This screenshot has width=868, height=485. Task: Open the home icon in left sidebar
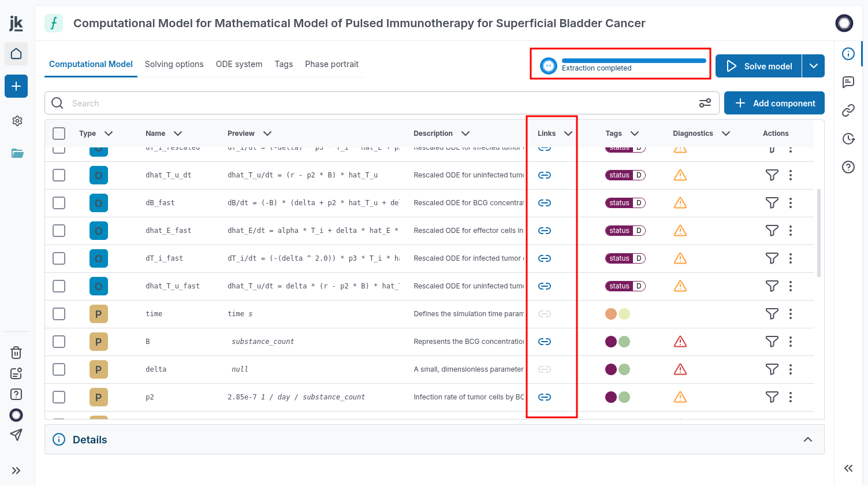point(16,54)
